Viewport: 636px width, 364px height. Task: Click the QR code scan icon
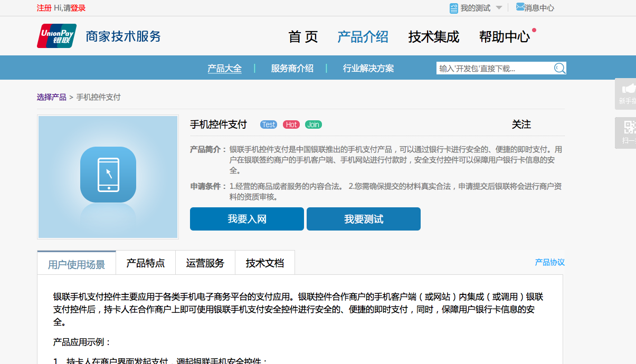click(x=629, y=127)
